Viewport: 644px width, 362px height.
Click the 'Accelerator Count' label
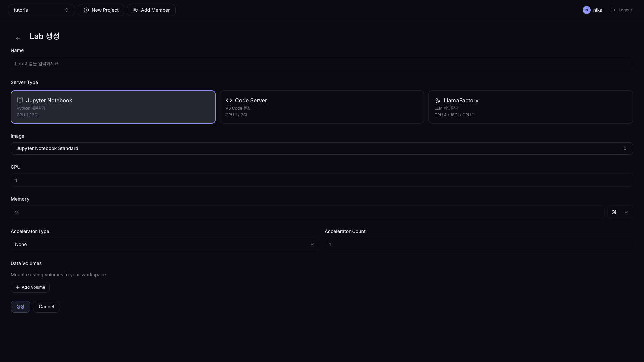[345, 231]
